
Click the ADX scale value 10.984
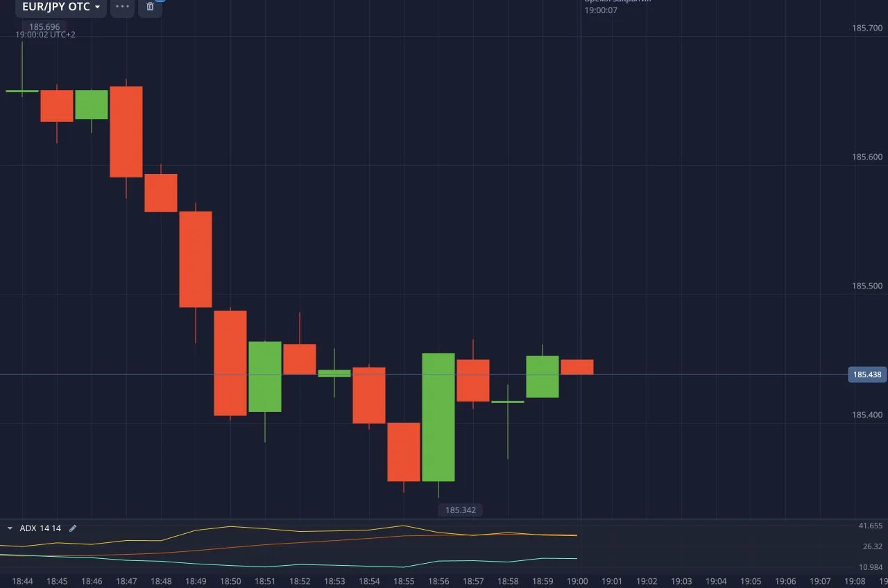[871, 567]
